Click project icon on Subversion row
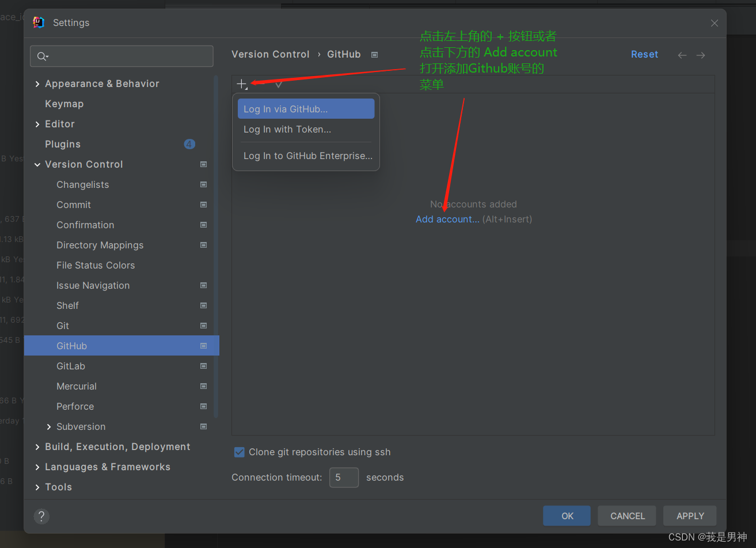756x548 pixels. tap(203, 426)
